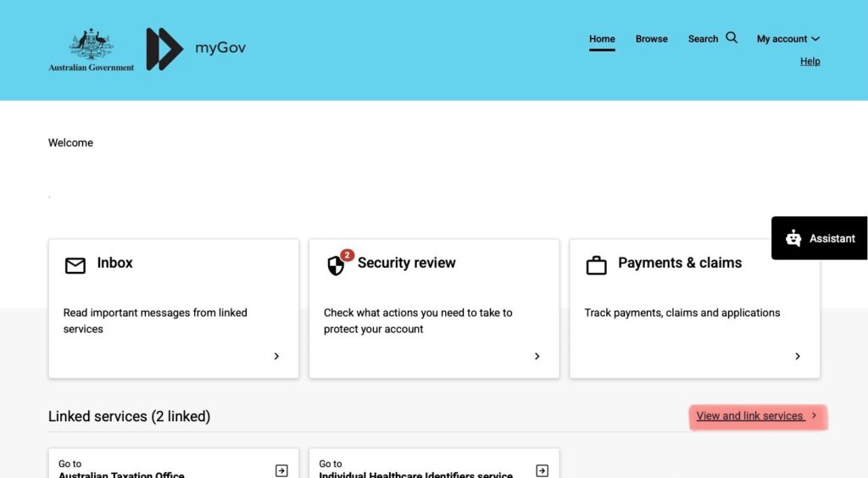Click the myGov logo
Image resolution: width=868 pixels, height=478 pixels.
tap(196, 48)
